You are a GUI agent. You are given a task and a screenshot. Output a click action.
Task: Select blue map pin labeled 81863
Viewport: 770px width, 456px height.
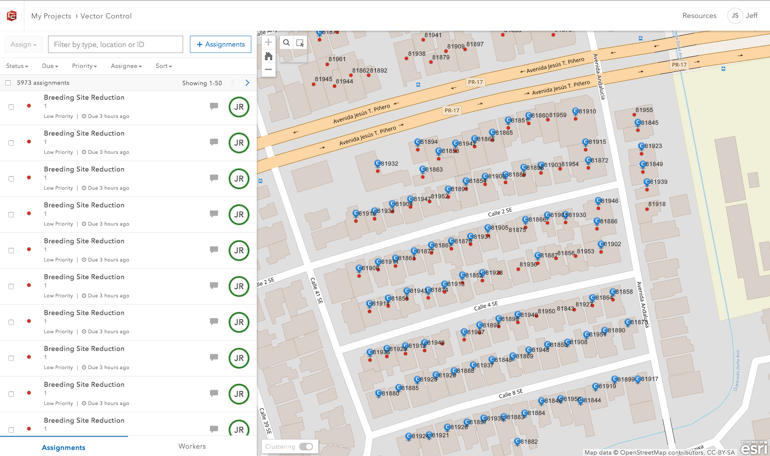point(423,169)
